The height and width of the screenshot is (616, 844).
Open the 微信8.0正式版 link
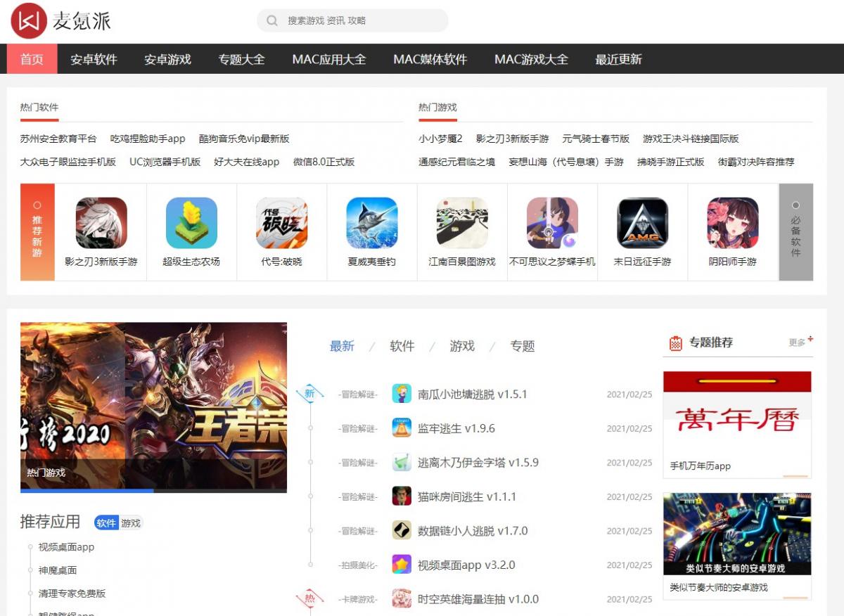pyautogui.click(x=324, y=162)
